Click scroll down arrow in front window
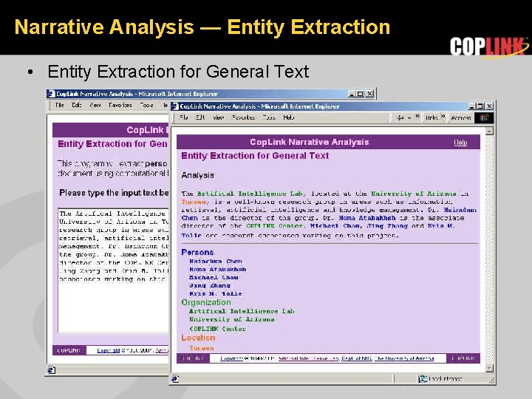The height and width of the screenshot is (399, 532). [x=489, y=367]
